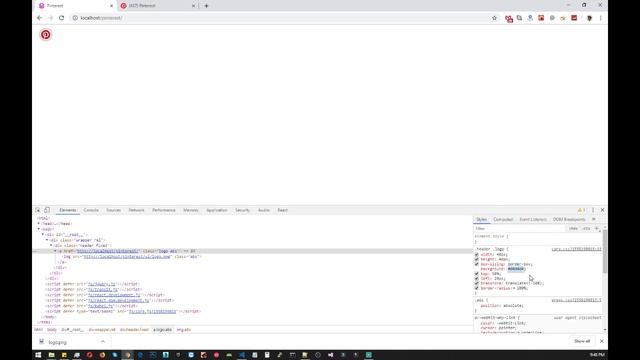Screen dimensions: 640x360
Task: Select the img.abs breadcrumb
Action: click(184, 329)
